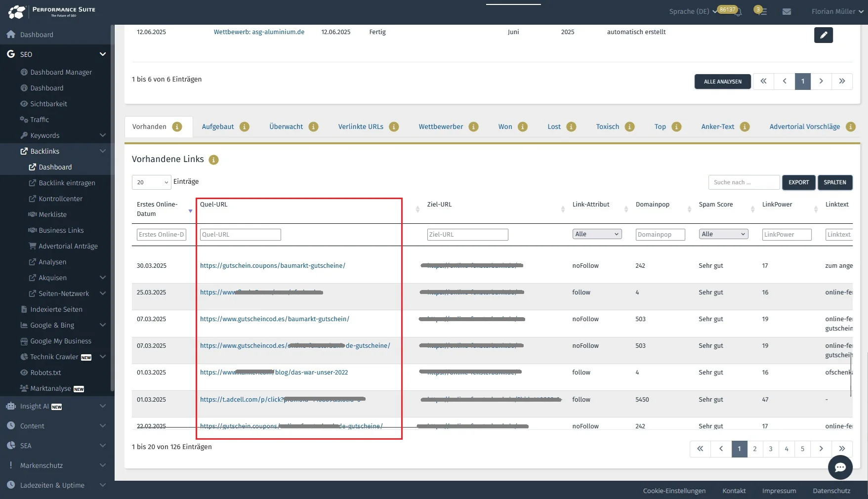Click the pencil edit icon button
This screenshot has height=499, width=868.
pyautogui.click(x=823, y=35)
